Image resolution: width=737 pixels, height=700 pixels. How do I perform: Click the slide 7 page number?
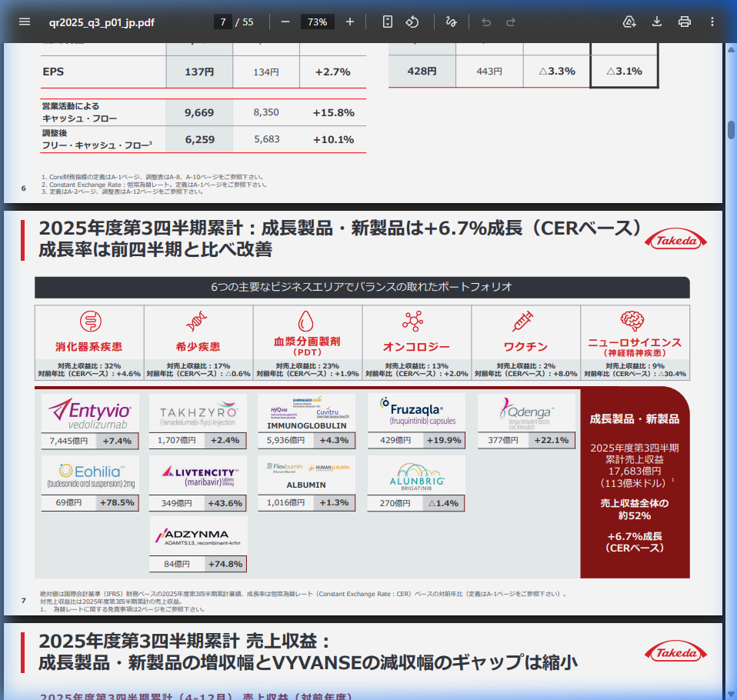pos(24,600)
